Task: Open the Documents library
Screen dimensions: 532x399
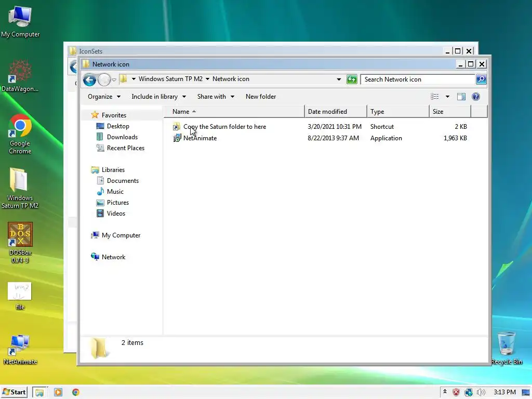Action: 123,181
